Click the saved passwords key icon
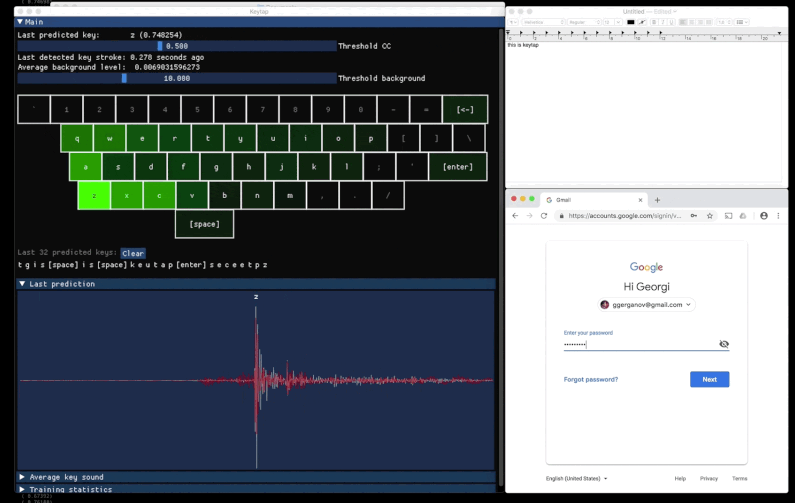 [x=694, y=216]
